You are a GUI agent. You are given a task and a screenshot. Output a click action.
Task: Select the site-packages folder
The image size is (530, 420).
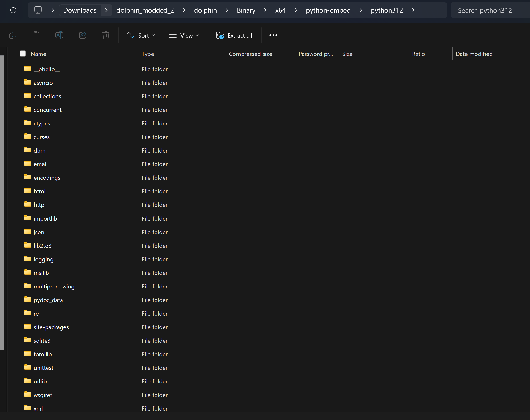tap(51, 327)
